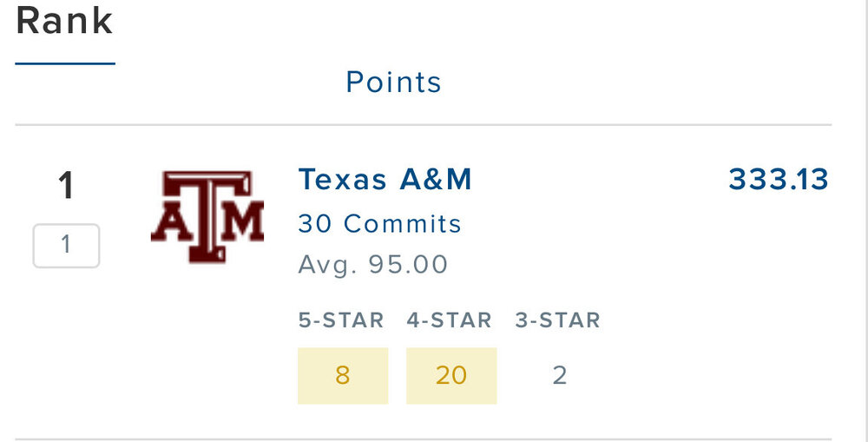Click the 3-star count of 2
Screen dimensions: 868x442
pos(560,375)
